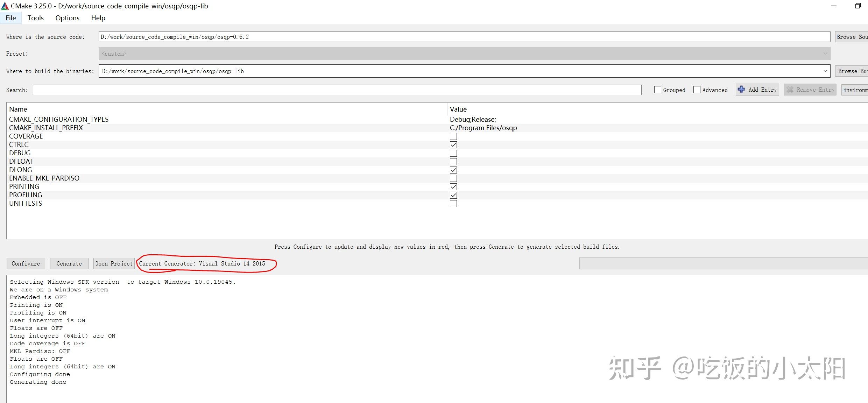Click the restore window icon

coord(858,6)
